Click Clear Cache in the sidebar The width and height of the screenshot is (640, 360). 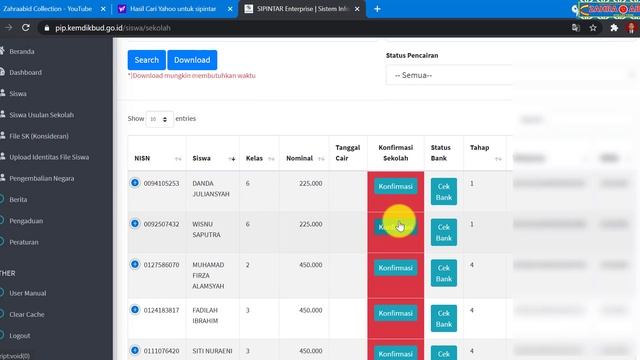26,314
